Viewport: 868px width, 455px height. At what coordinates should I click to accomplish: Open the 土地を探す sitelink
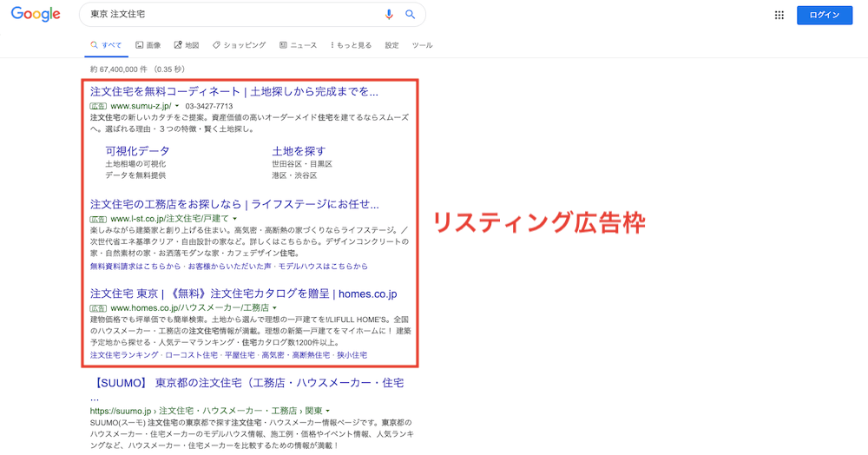click(299, 151)
